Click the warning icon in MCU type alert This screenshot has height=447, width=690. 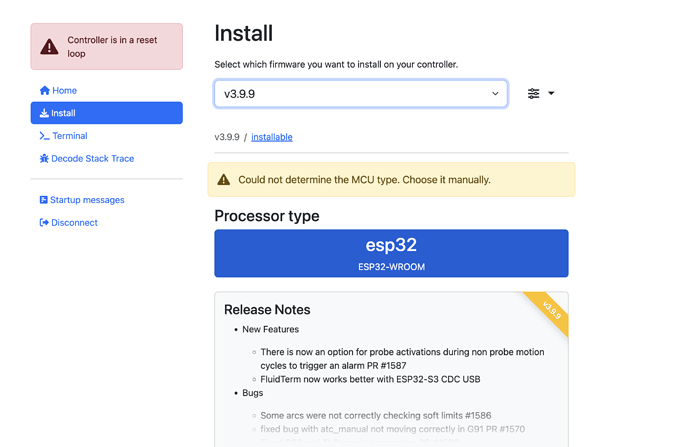tap(224, 180)
